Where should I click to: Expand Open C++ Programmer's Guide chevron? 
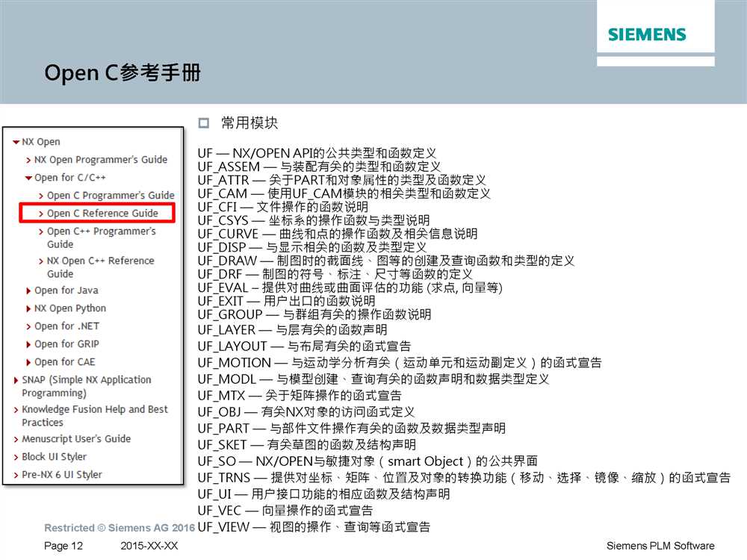click(x=41, y=232)
